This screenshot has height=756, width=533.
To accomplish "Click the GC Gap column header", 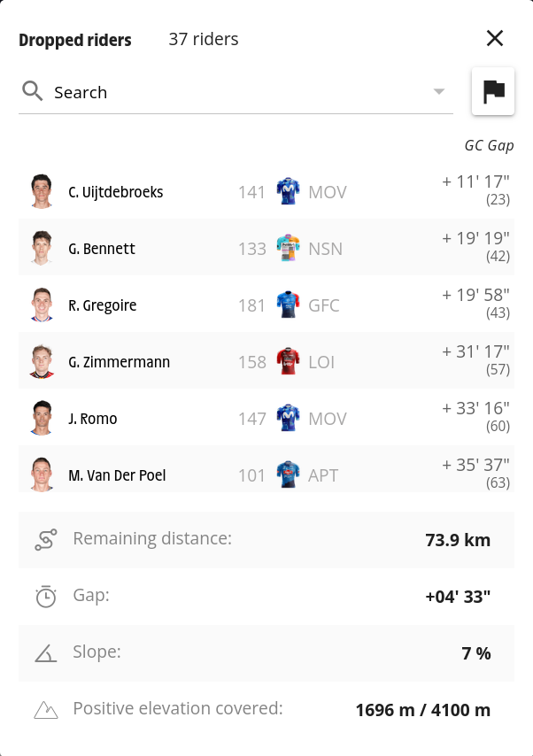I will (489, 145).
